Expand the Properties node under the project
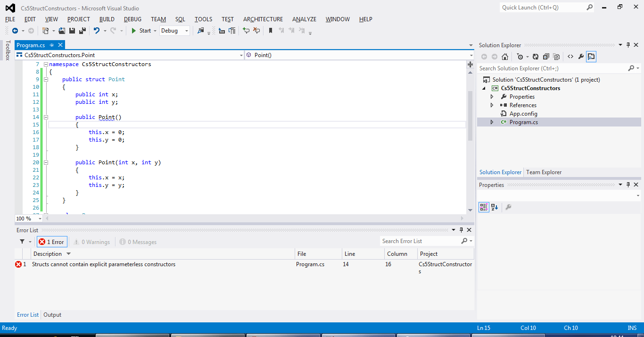This screenshot has width=644, height=337. click(492, 96)
